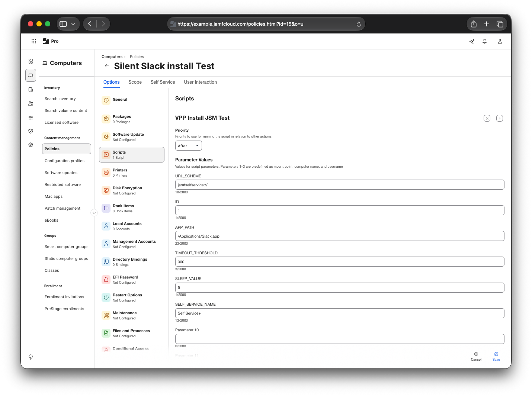Open Safari sidebar options chevron
This screenshot has height=396, width=532.
point(73,24)
